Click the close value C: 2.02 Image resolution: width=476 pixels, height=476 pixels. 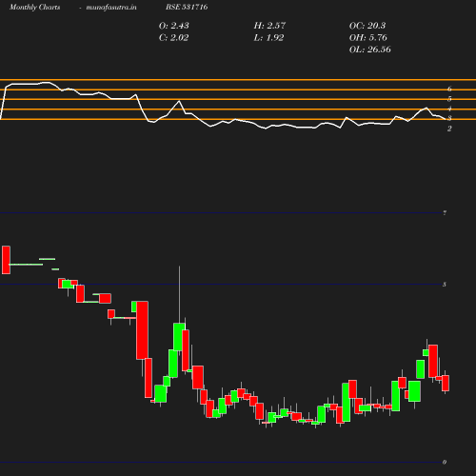tap(174, 37)
